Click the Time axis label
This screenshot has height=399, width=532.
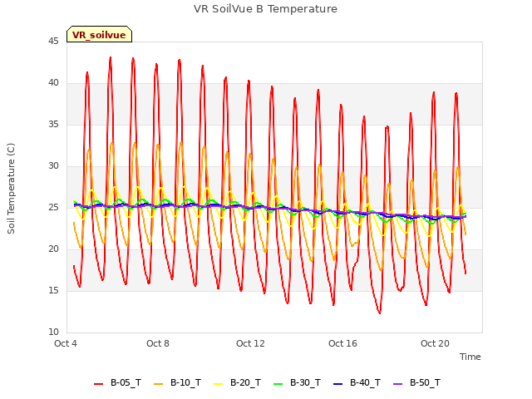click(x=470, y=357)
